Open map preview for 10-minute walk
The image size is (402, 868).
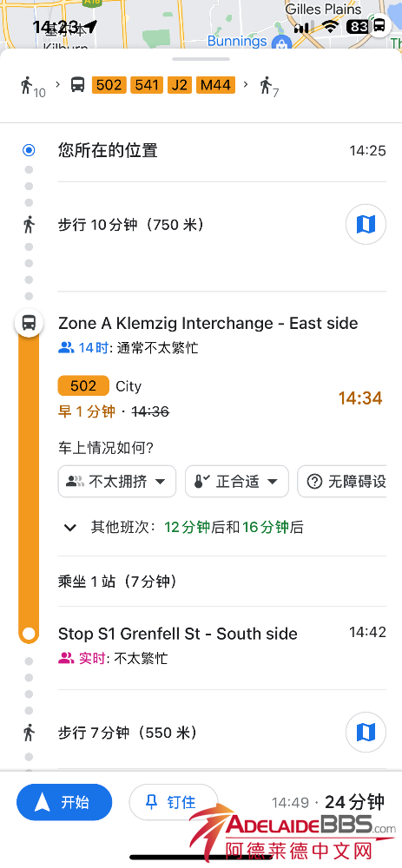click(x=366, y=224)
